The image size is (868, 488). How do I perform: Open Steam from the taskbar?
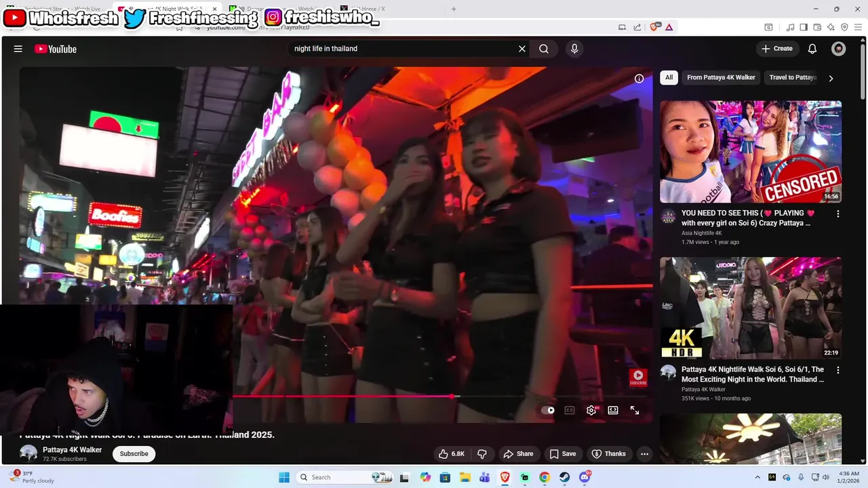564,477
